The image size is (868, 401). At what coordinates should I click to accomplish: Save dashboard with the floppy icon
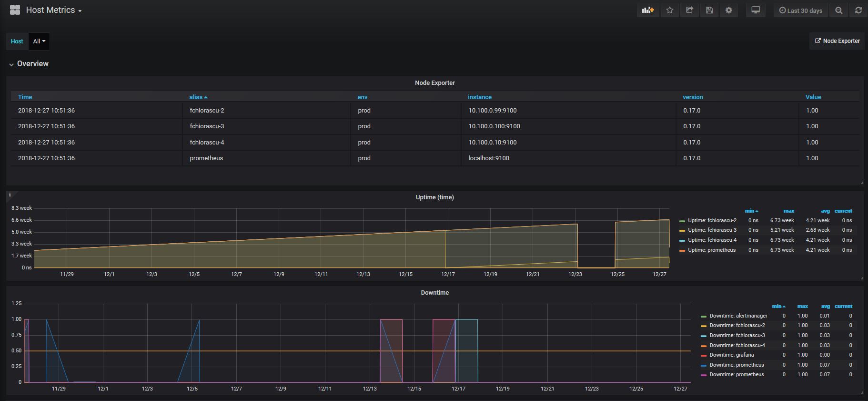(x=709, y=10)
